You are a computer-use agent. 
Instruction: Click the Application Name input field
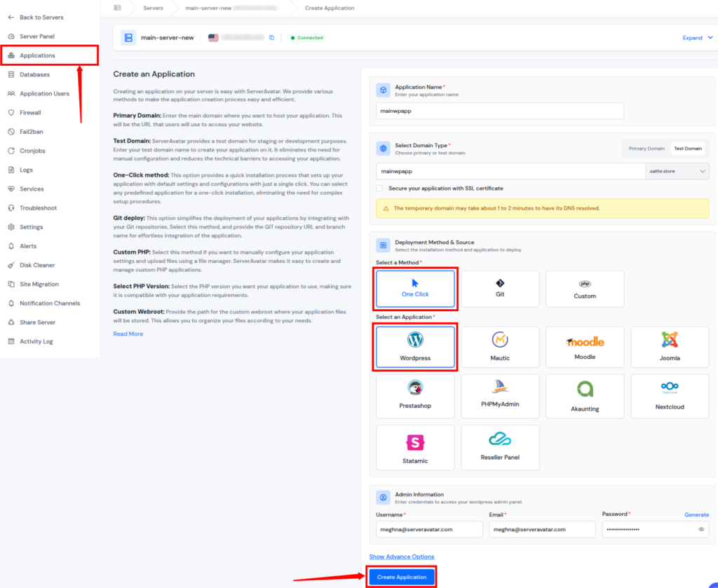pyautogui.click(x=500, y=111)
